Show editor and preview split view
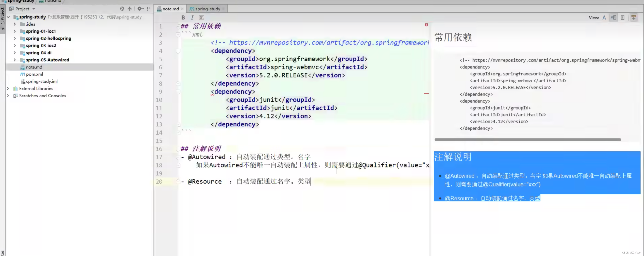The height and width of the screenshot is (256, 644). [613, 17]
